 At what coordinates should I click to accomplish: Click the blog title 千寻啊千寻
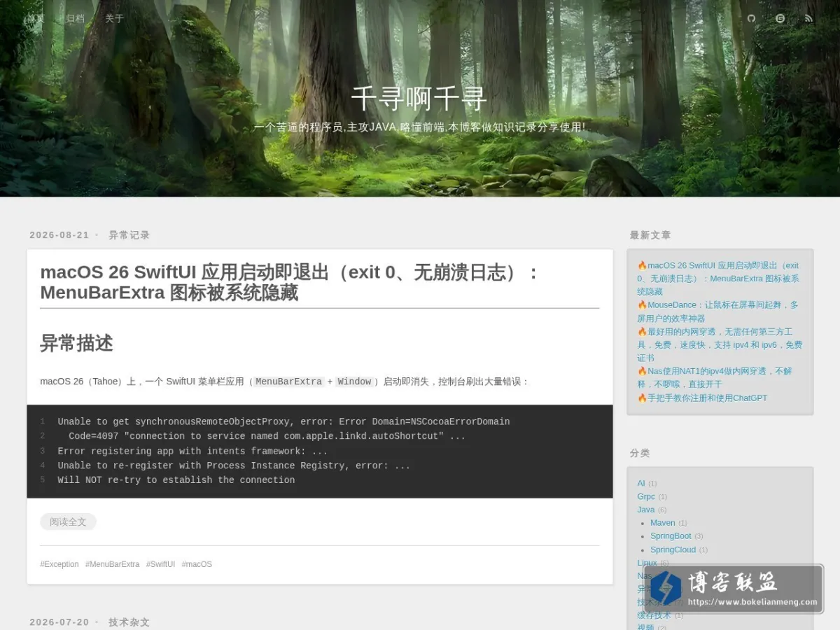419,98
